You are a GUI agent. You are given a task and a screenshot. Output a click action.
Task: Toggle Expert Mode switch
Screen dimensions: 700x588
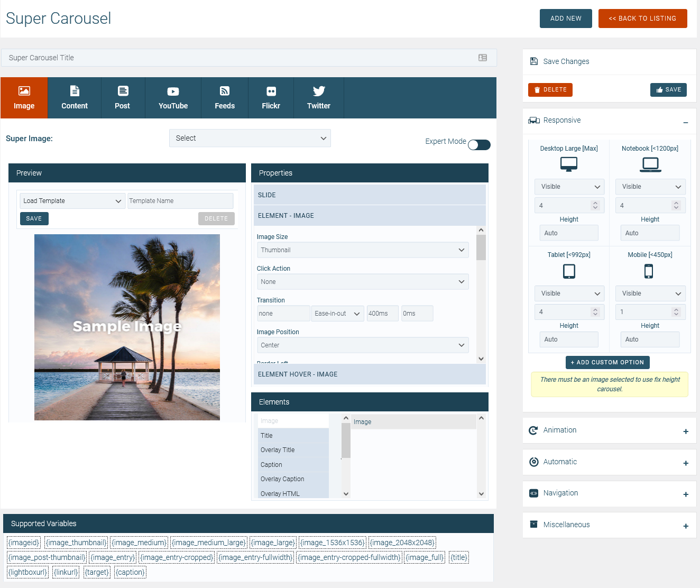click(479, 145)
